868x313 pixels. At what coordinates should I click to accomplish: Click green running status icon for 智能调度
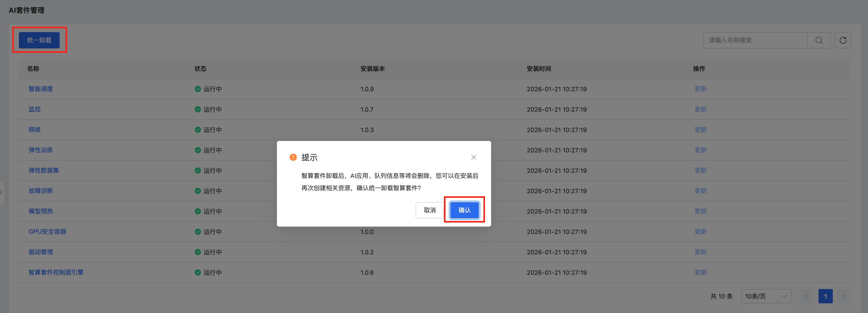click(x=198, y=89)
